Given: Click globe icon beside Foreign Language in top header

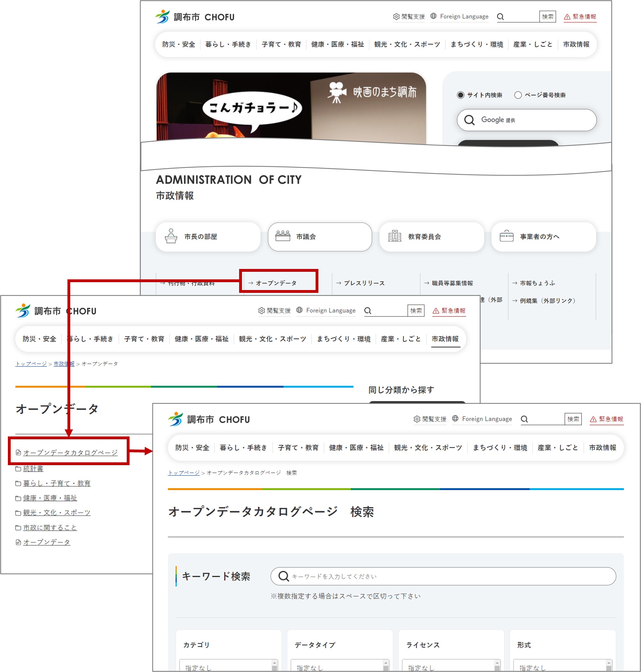Looking at the screenshot, I should 433,16.
